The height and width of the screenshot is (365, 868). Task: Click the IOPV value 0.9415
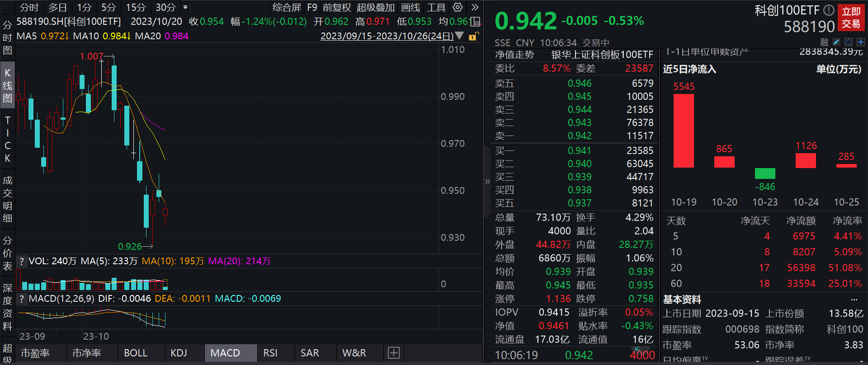(x=554, y=312)
